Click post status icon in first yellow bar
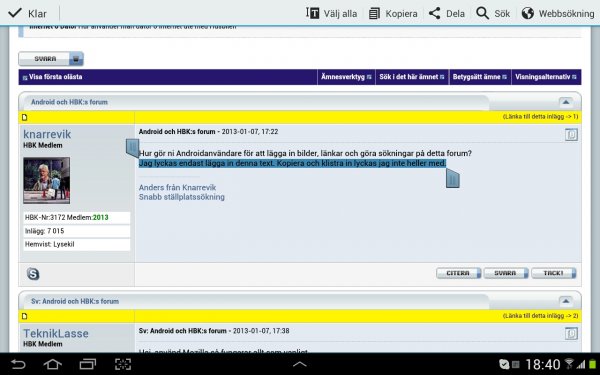 click(x=25, y=117)
